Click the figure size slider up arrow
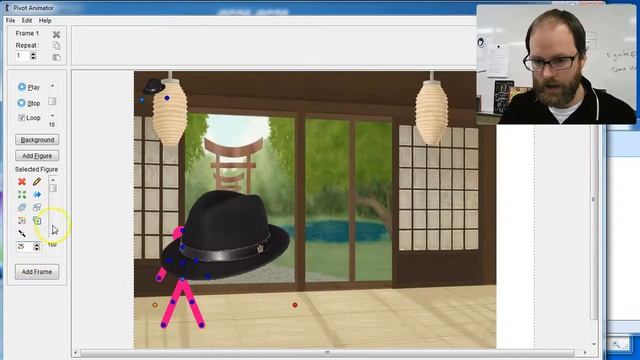Screen dimensions: 640x360 point(53,180)
